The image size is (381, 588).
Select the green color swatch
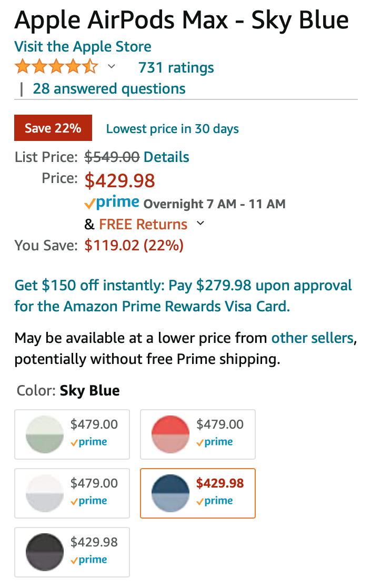(x=45, y=434)
